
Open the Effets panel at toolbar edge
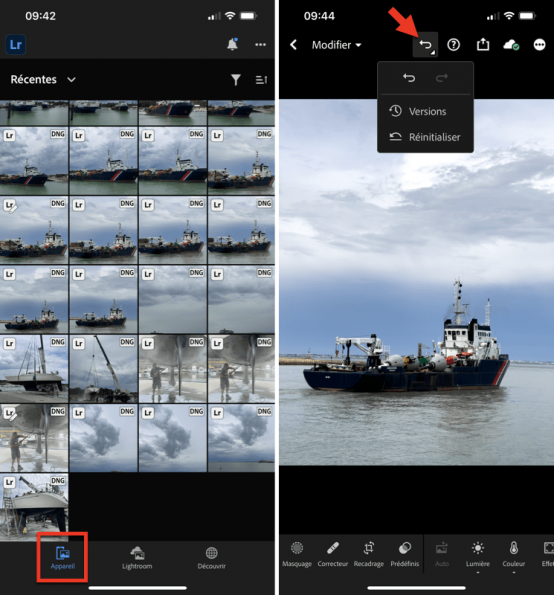click(x=548, y=554)
